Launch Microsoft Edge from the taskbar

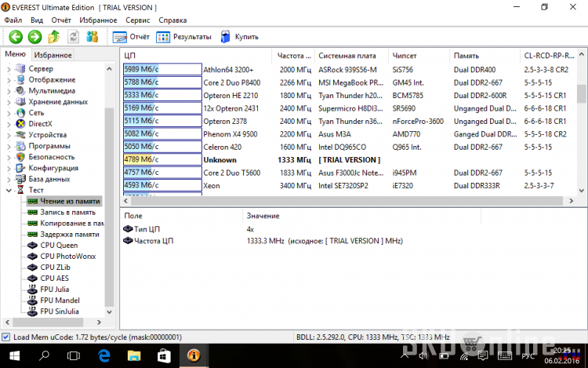[x=103, y=355]
